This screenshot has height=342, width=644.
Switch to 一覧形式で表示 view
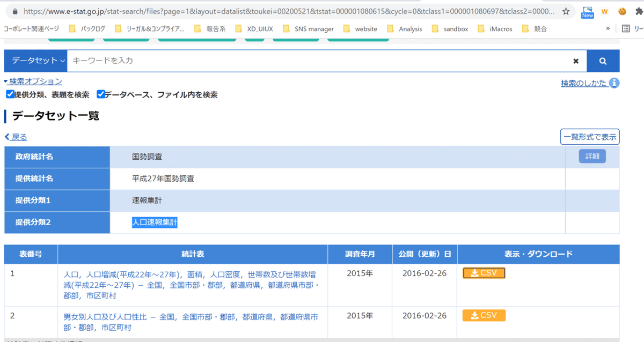[589, 137]
